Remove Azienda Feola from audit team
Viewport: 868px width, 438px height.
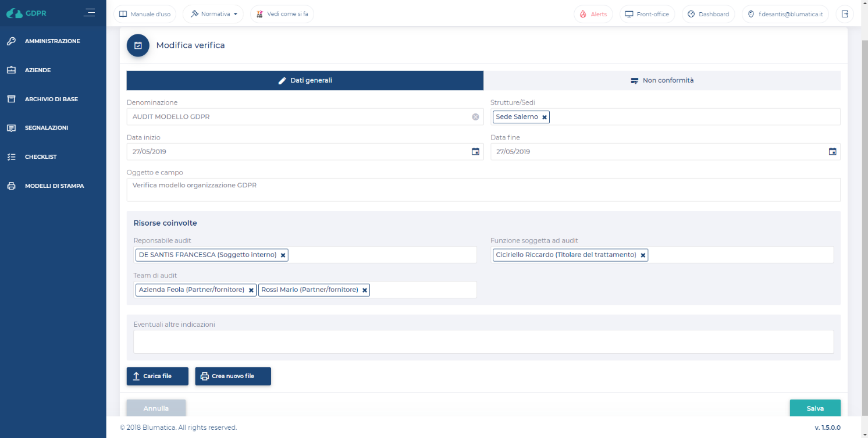click(x=251, y=290)
